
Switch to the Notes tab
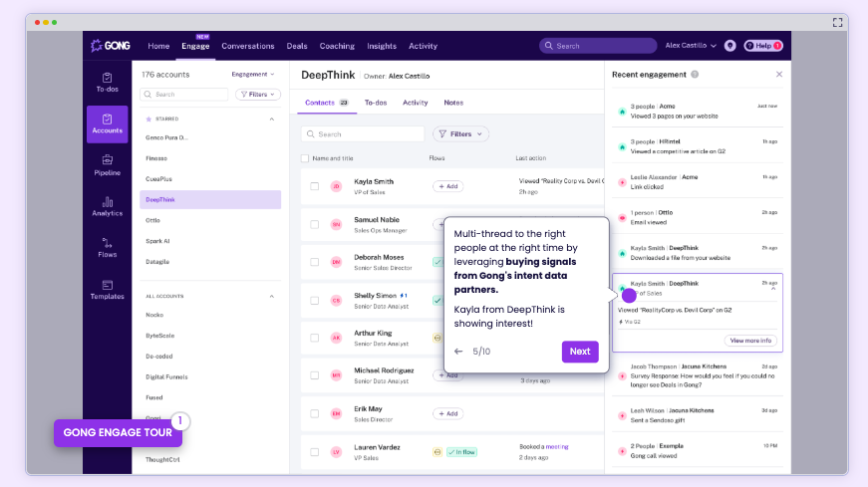click(453, 103)
